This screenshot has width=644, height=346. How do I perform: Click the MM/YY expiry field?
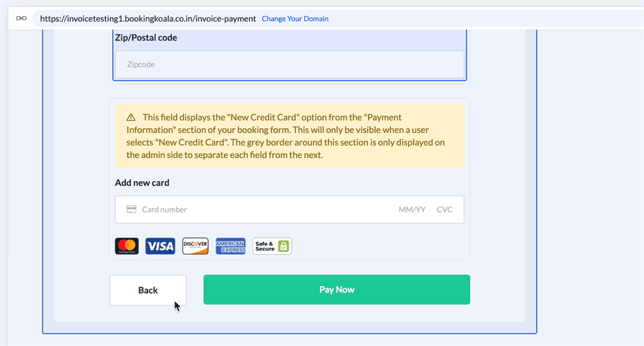(x=412, y=210)
